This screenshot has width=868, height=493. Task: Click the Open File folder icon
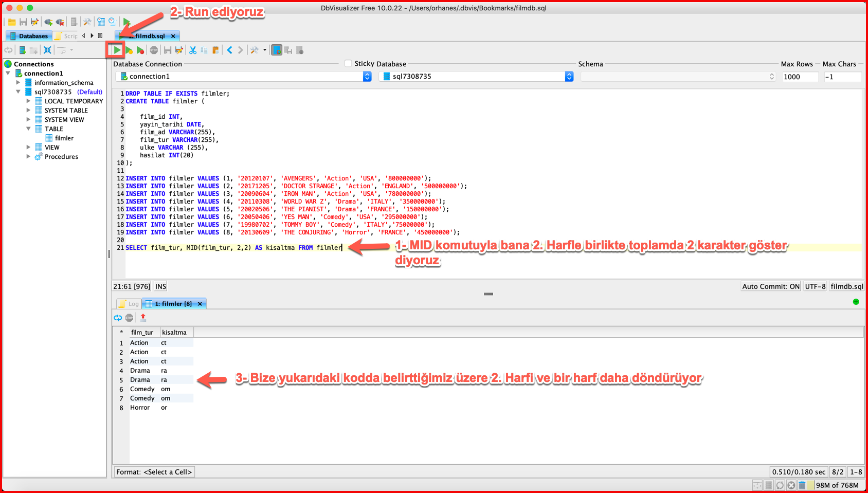click(x=11, y=22)
